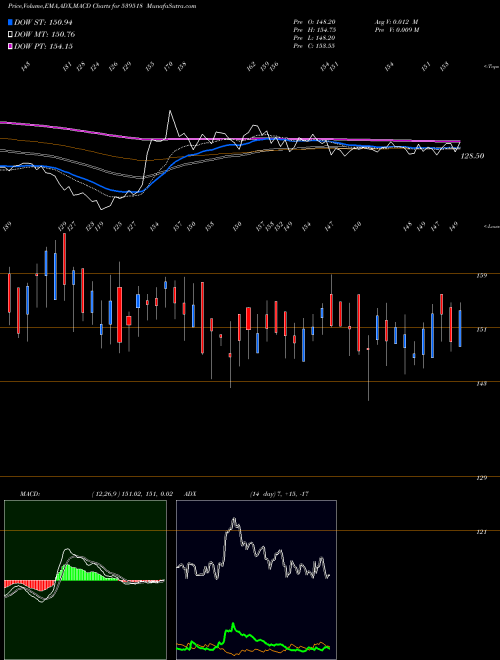The image size is (500, 660).
Task: Click the 'Pre H: 154.75' value
Action: (x=314, y=30)
